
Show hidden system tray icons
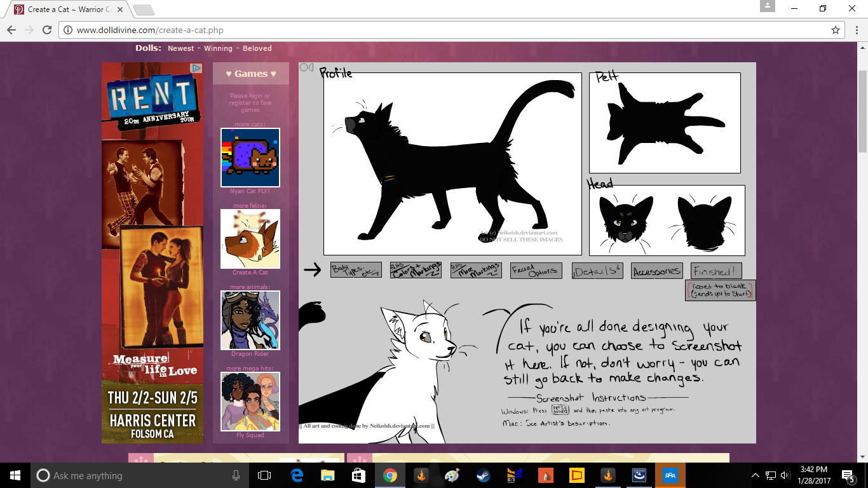pyautogui.click(x=756, y=475)
